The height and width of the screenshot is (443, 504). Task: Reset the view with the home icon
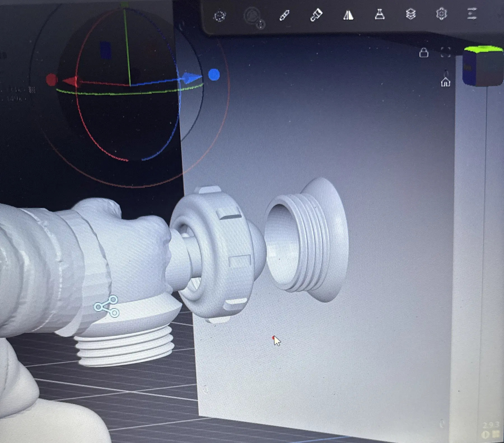pyautogui.click(x=445, y=82)
